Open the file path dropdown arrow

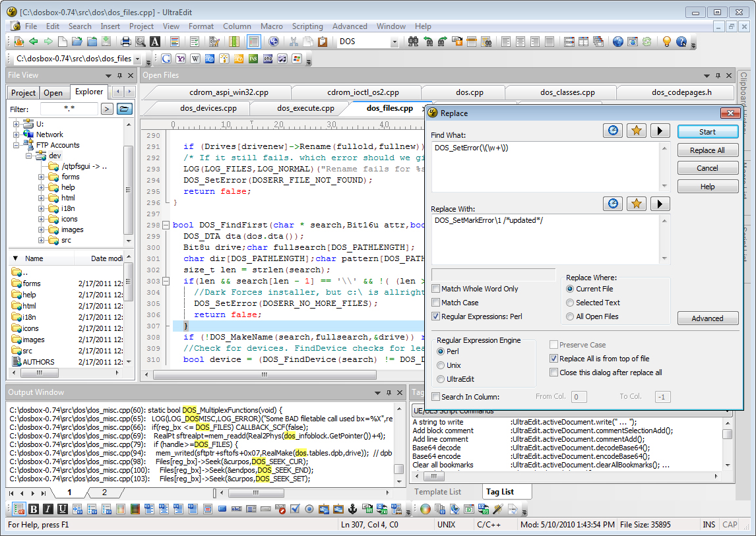[137, 59]
